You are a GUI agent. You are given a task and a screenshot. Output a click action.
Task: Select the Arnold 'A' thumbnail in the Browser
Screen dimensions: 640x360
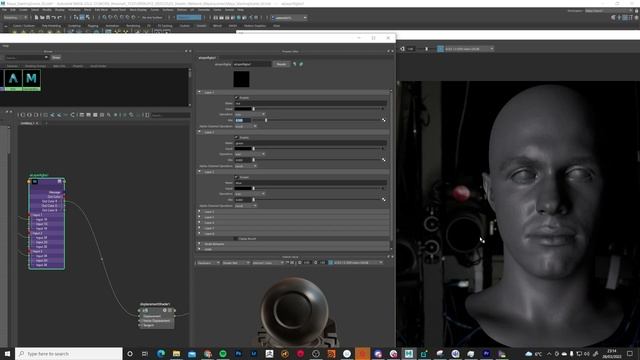(13, 79)
